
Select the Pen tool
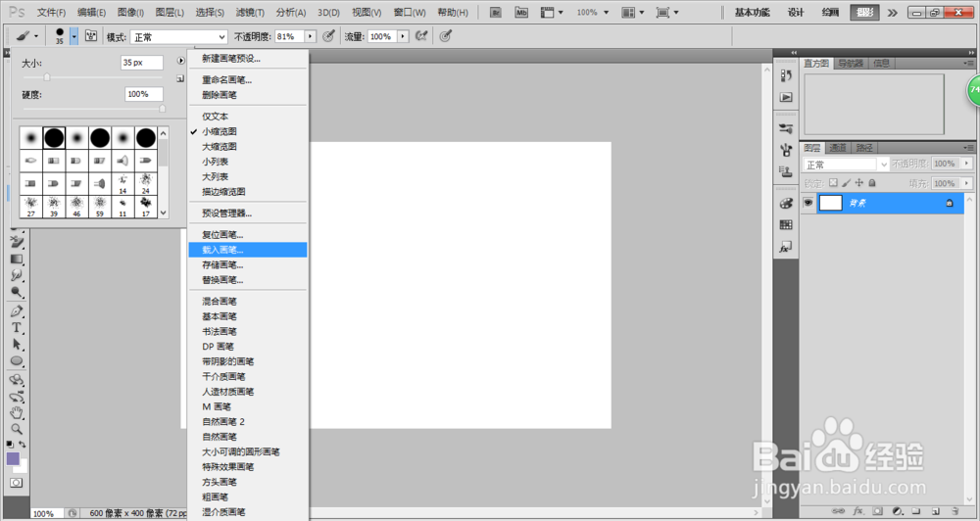(17, 311)
